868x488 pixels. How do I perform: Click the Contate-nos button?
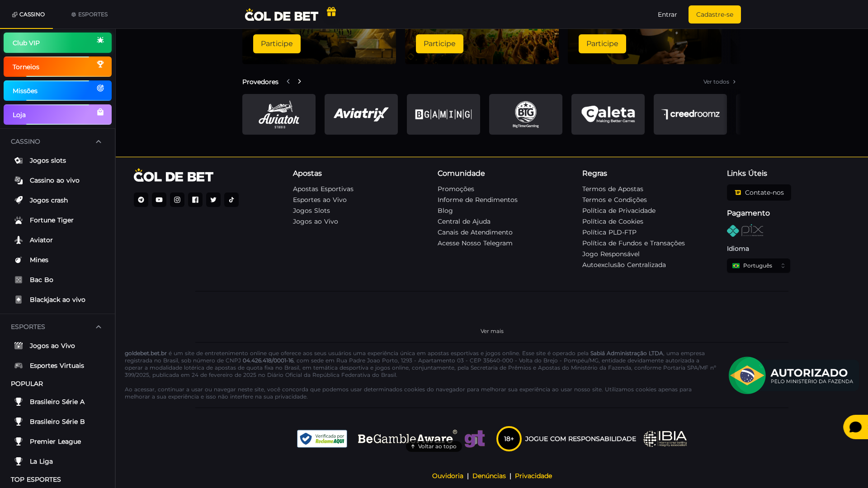pyautogui.click(x=759, y=192)
